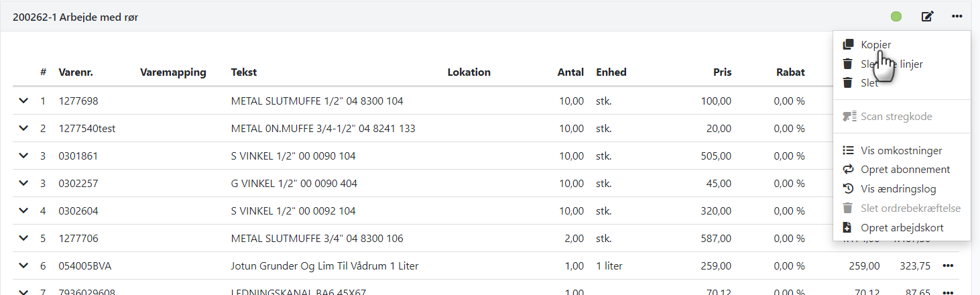Click the trash icon beside Slet
Viewport: 980px width, 295px height.
pos(848,83)
